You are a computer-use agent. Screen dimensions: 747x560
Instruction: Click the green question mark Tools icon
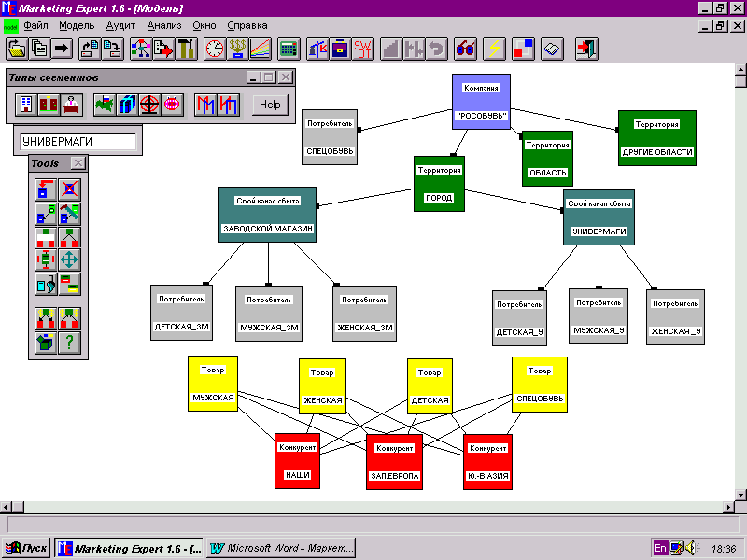(69, 343)
